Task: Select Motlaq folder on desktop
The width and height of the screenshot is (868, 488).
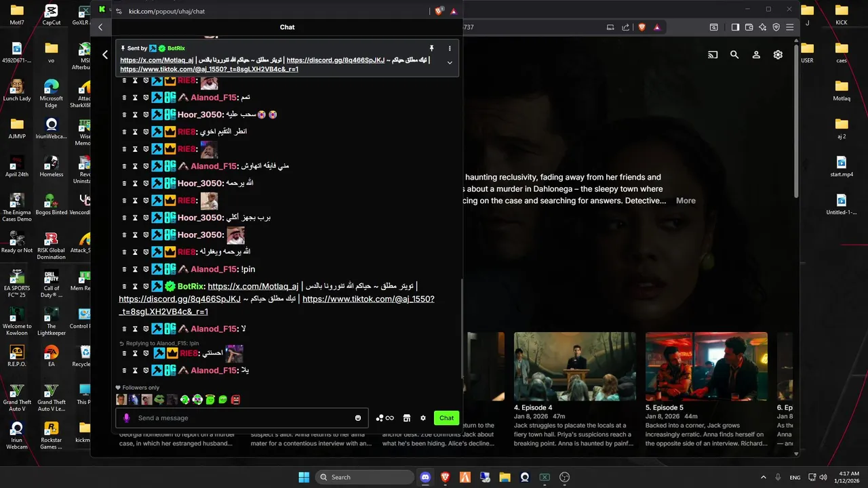Action: 842,90
